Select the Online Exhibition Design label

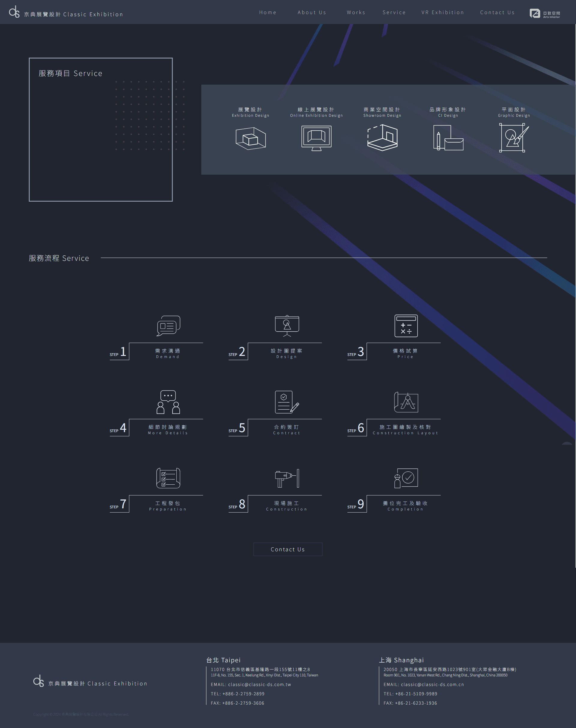316,112
